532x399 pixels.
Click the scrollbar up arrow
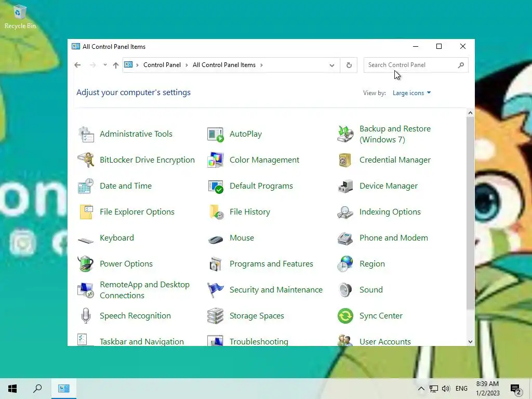pos(470,113)
